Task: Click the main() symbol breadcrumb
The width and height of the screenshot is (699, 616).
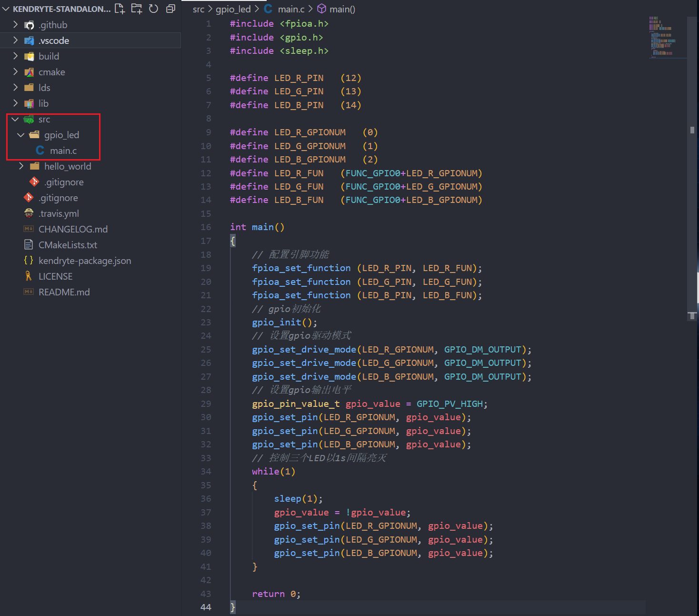Action: point(342,9)
